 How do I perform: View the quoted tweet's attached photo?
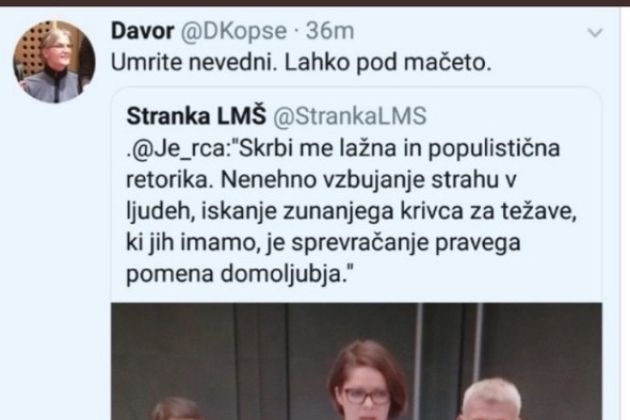356,361
